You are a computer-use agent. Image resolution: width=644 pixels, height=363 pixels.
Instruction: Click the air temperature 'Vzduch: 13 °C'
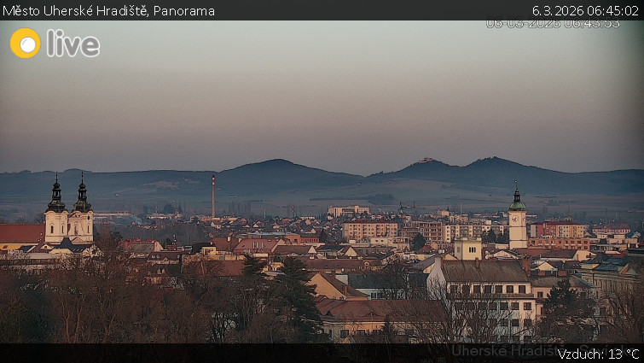click(598, 354)
